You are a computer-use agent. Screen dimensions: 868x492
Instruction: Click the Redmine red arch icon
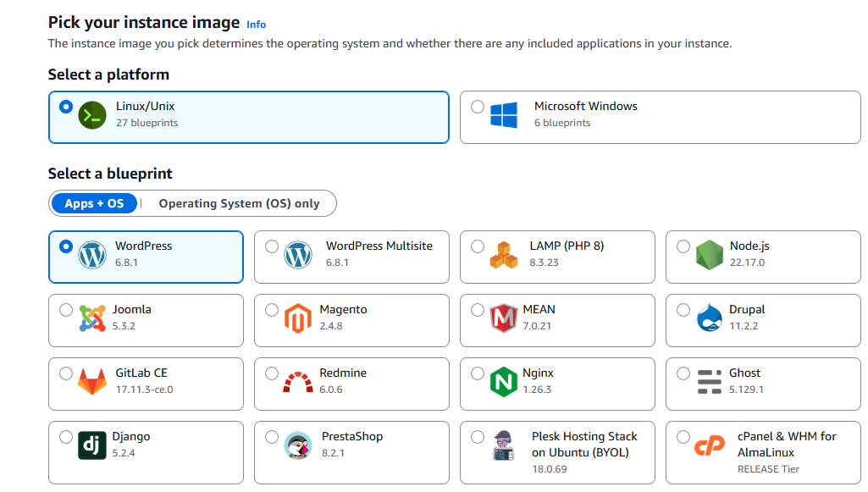pos(298,382)
